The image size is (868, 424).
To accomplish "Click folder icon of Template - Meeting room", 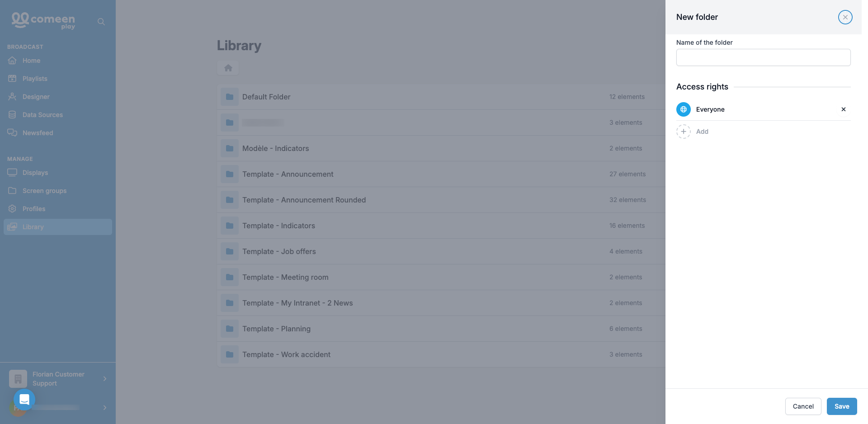I will [230, 277].
